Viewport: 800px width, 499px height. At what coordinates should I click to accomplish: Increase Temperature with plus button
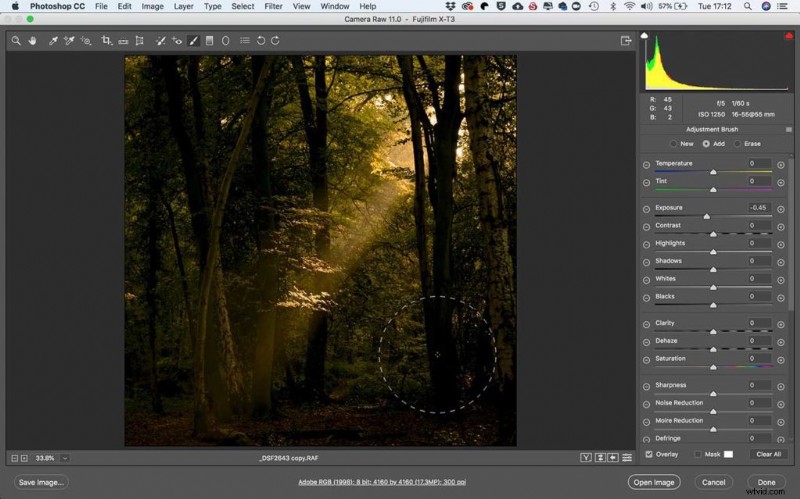781,165
